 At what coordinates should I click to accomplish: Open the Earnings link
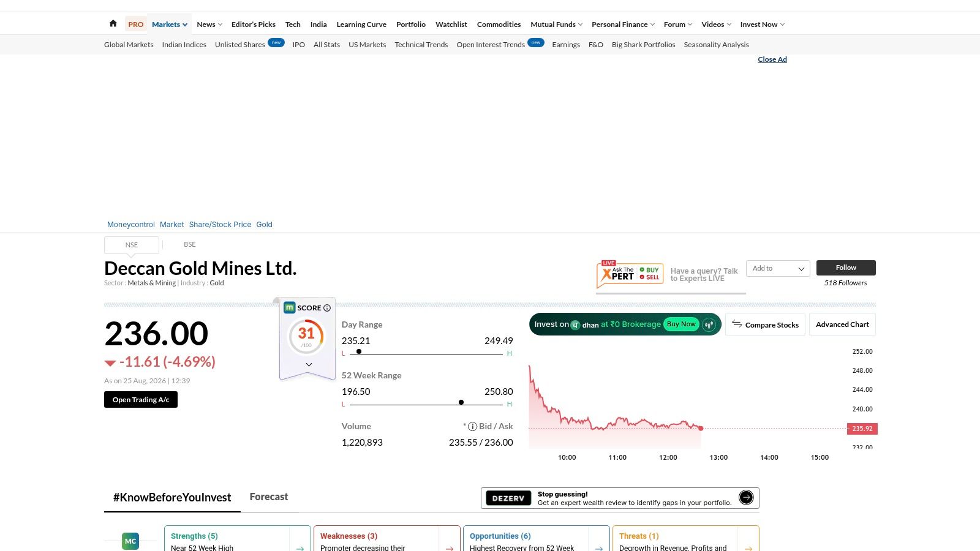tap(566, 45)
